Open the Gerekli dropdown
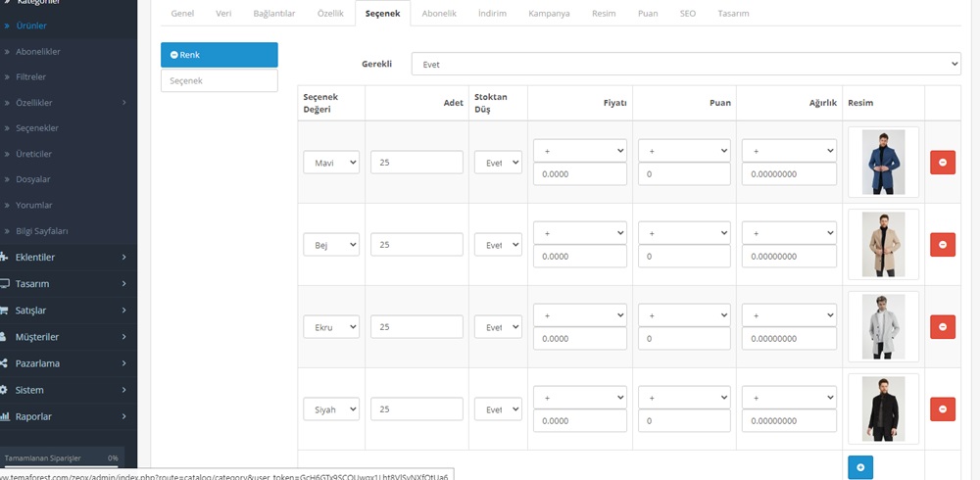This screenshot has width=980, height=480. 685,64
